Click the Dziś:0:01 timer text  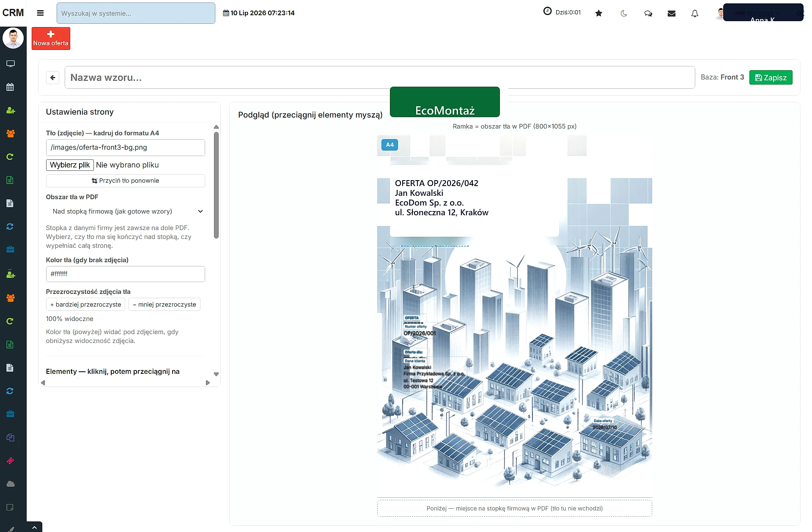pos(568,13)
